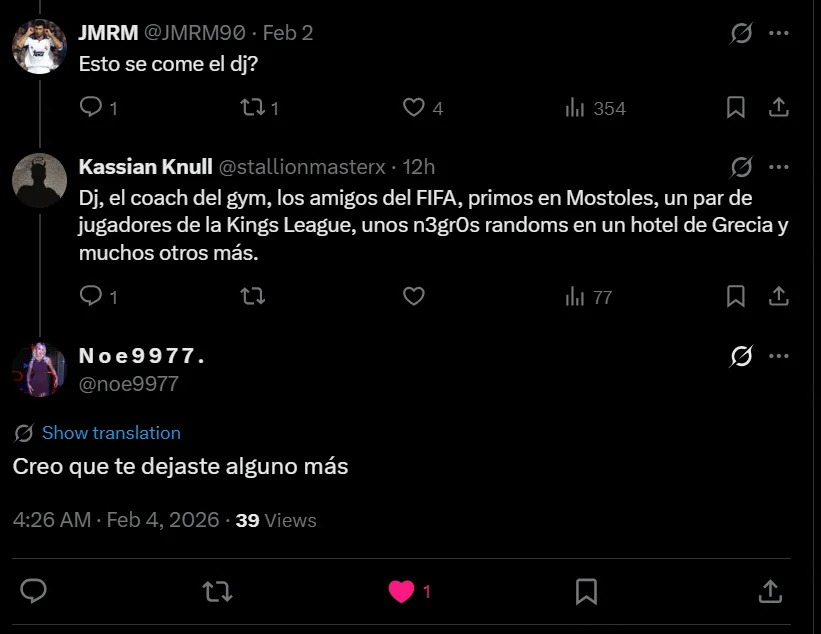Reply to JMRM's tweet
This screenshot has width=821, height=634.
click(x=91, y=107)
